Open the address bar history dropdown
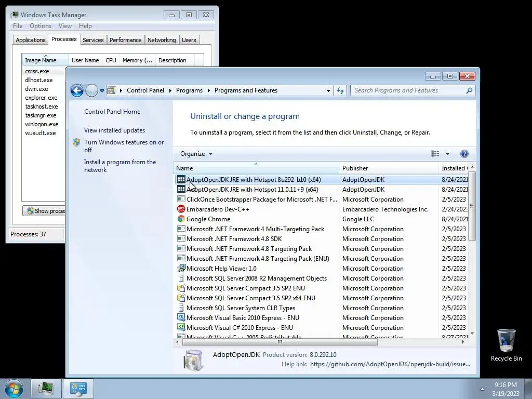The height and width of the screenshot is (399, 532). click(328, 90)
